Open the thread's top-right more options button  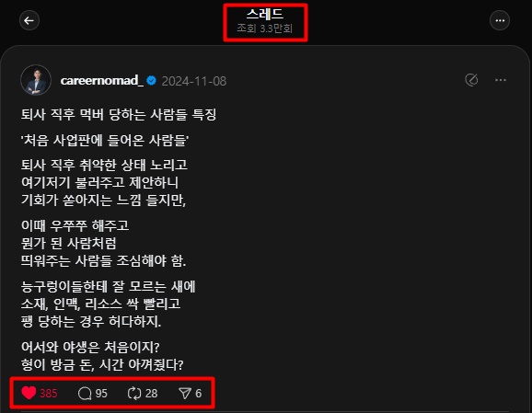point(500,20)
